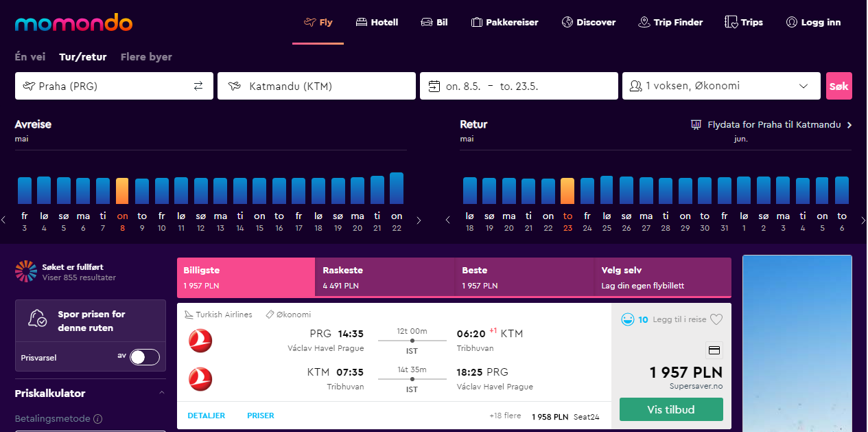Click the 1 957 PLN price
868x432 pixels.
click(685, 372)
